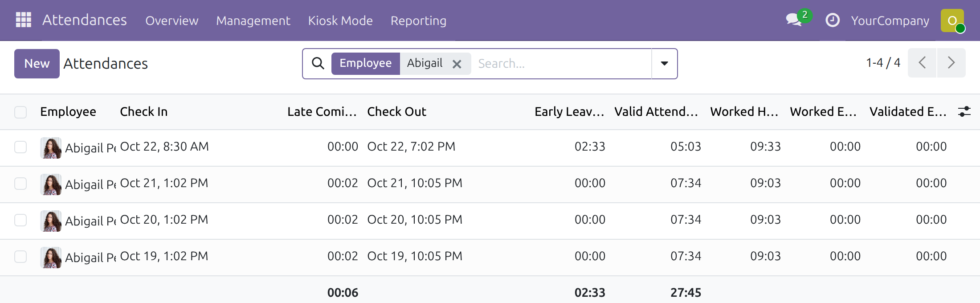Go to next page of records
Screen dimensions: 980x303
[951, 63]
